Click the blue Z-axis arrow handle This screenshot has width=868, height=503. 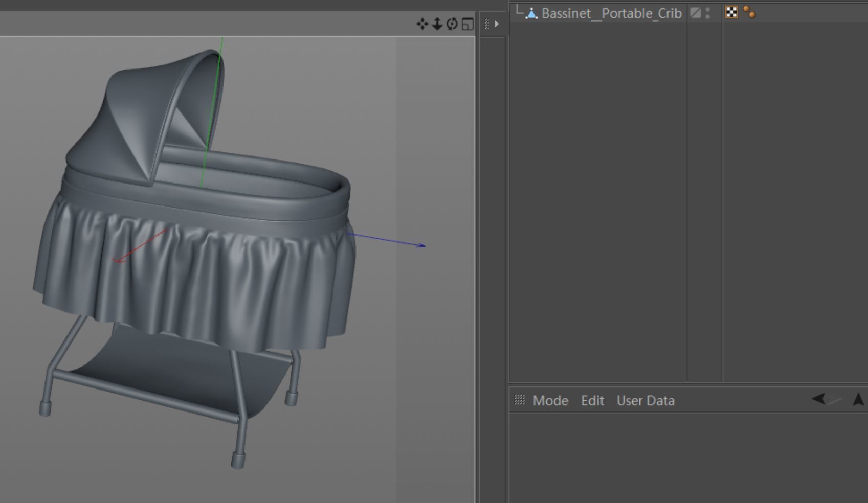(x=421, y=245)
